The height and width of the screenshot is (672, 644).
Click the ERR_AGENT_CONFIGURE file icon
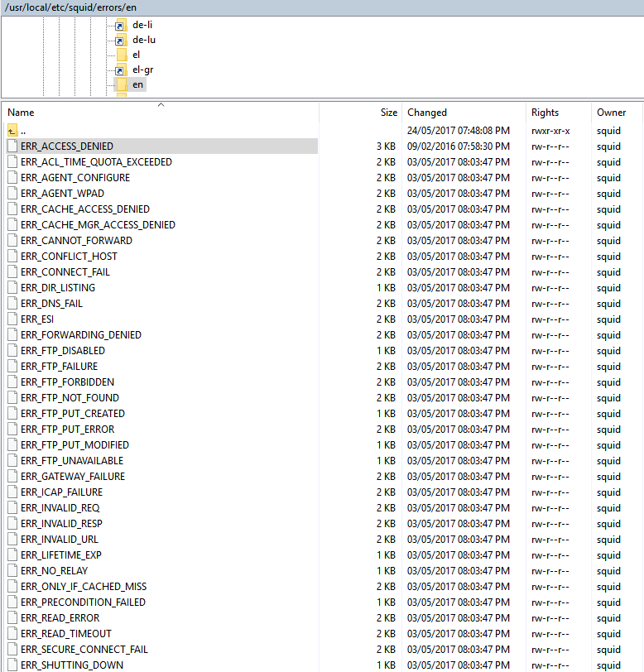pos(12,177)
